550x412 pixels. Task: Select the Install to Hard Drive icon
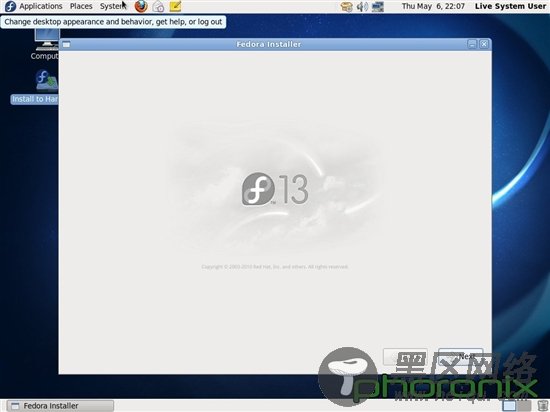pos(35,87)
